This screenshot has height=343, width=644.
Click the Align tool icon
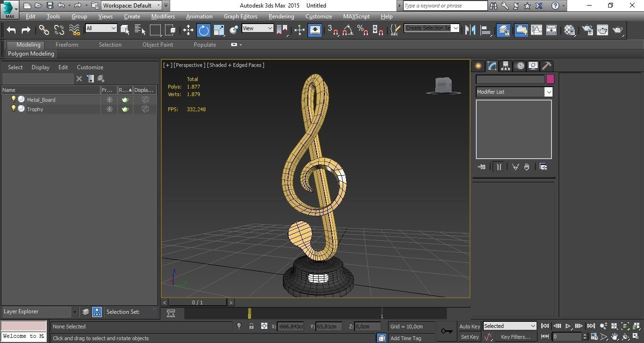click(486, 30)
